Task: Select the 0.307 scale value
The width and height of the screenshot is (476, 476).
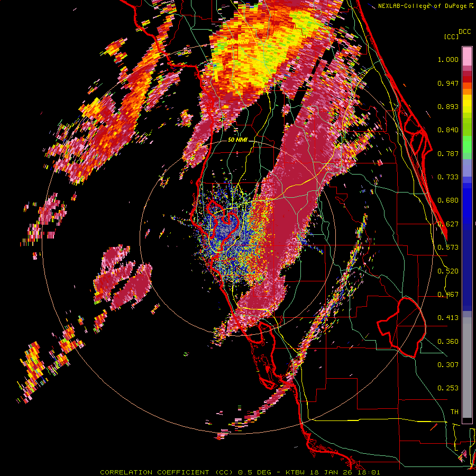Action: [x=448, y=365]
